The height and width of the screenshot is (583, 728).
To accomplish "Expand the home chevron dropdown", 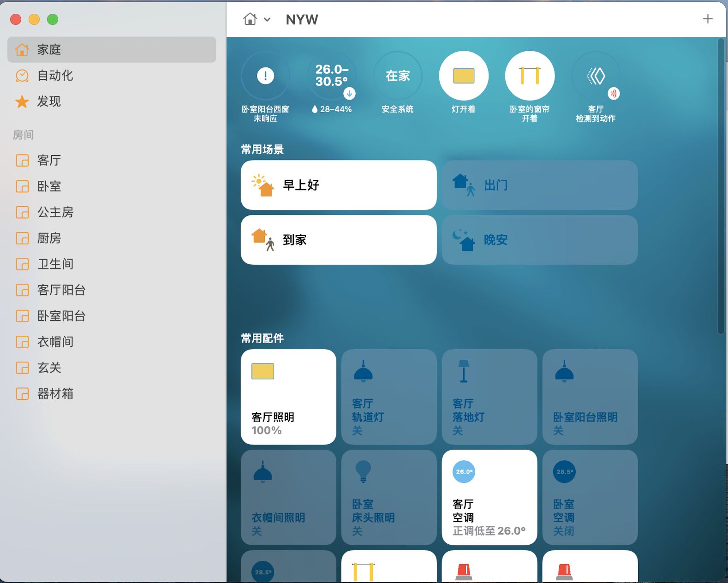I will [x=267, y=20].
